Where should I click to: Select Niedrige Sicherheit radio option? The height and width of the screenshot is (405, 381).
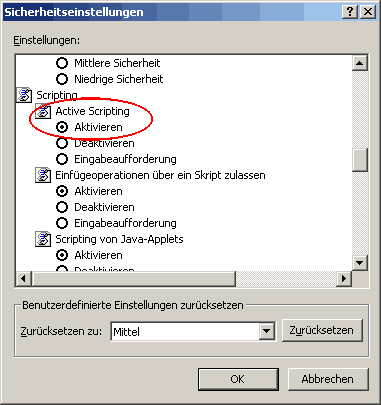click(62, 79)
